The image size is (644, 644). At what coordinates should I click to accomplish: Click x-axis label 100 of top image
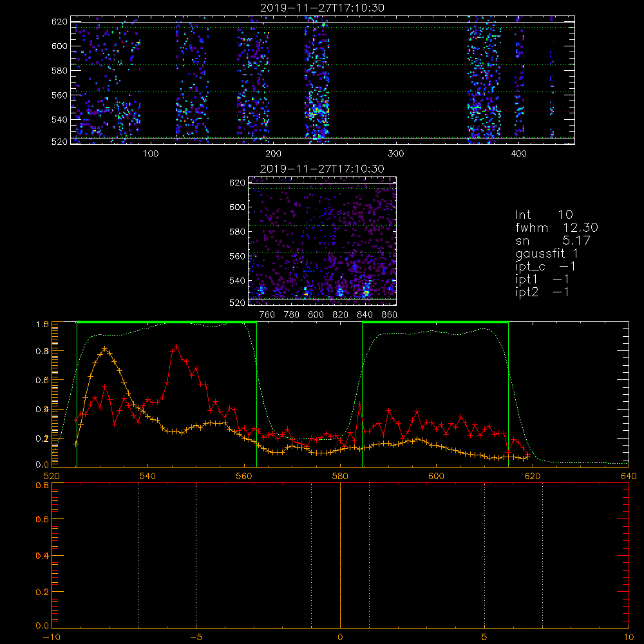coord(151,154)
